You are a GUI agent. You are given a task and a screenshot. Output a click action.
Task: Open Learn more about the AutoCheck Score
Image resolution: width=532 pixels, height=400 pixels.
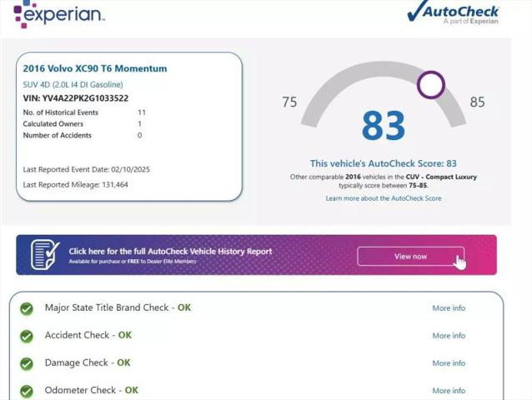tap(384, 198)
